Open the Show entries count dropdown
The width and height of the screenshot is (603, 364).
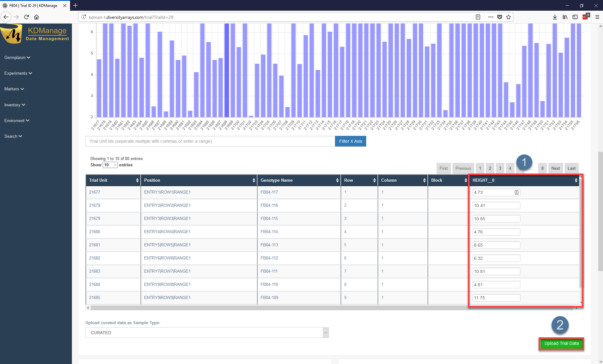tap(110, 165)
